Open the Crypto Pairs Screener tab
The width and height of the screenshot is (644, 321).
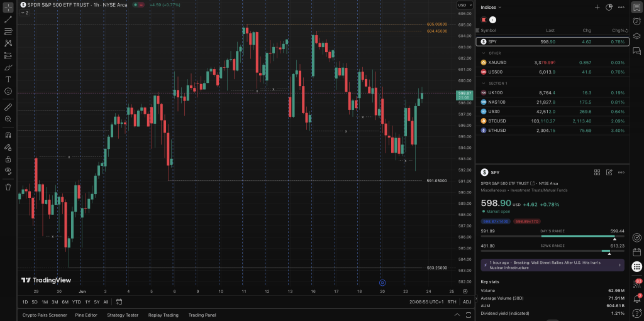coord(45,315)
